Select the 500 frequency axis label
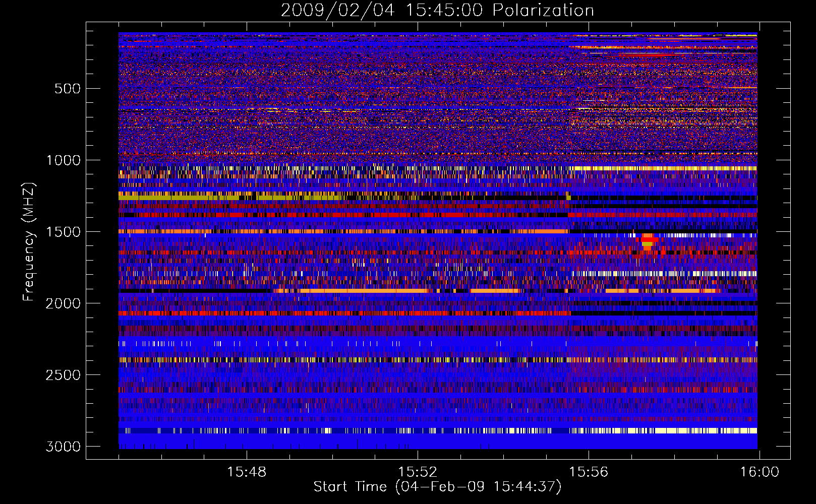The image size is (816, 504). [x=67, y=89]
